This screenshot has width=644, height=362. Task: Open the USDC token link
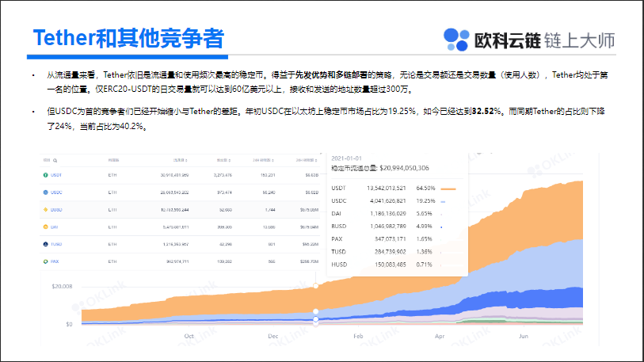point(56,192)
